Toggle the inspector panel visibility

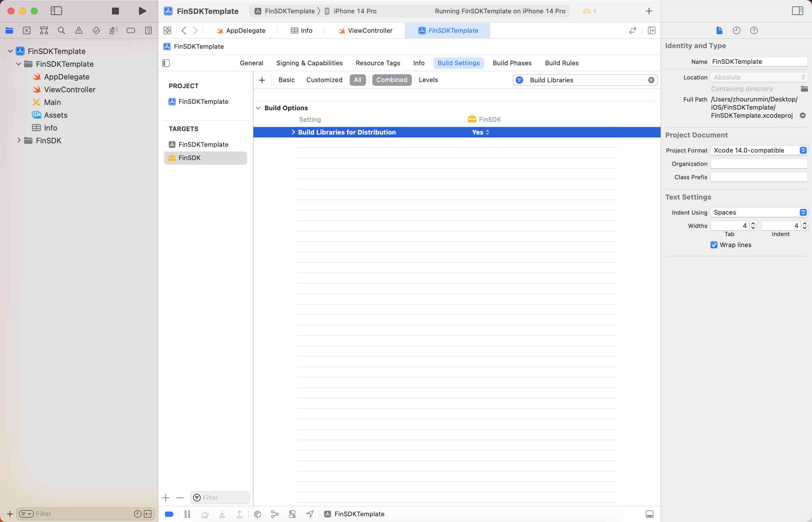tap(797, 11)
